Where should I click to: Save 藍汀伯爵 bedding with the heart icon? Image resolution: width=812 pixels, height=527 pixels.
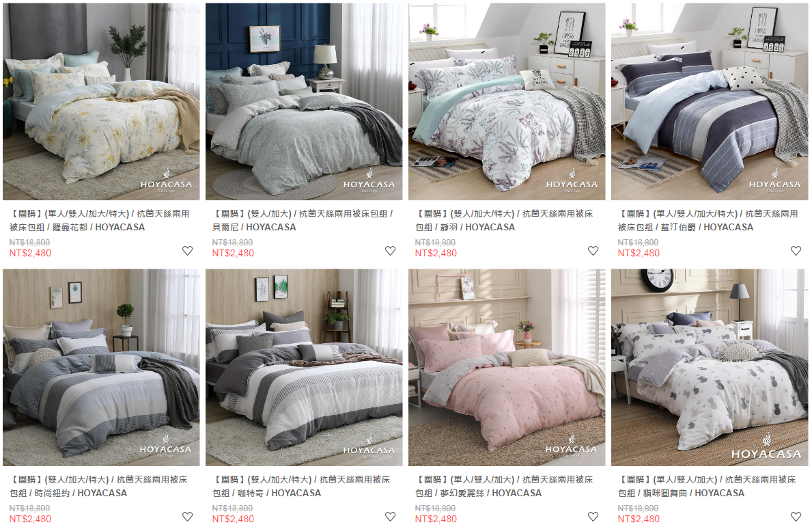point(796,251)
